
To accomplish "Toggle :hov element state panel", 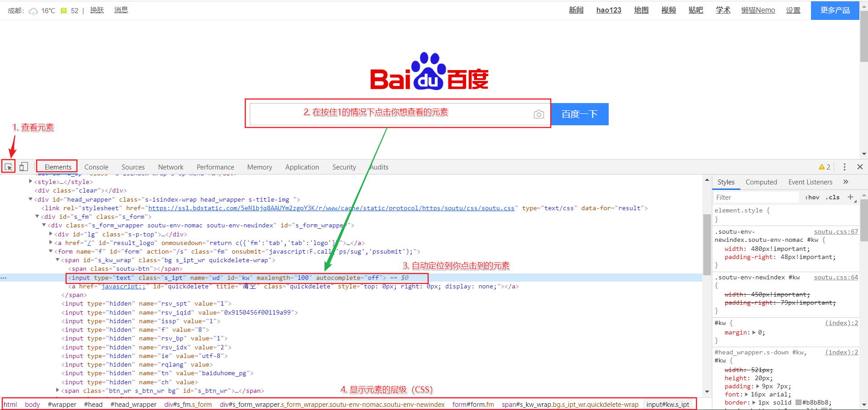I will tap(812, 197).
